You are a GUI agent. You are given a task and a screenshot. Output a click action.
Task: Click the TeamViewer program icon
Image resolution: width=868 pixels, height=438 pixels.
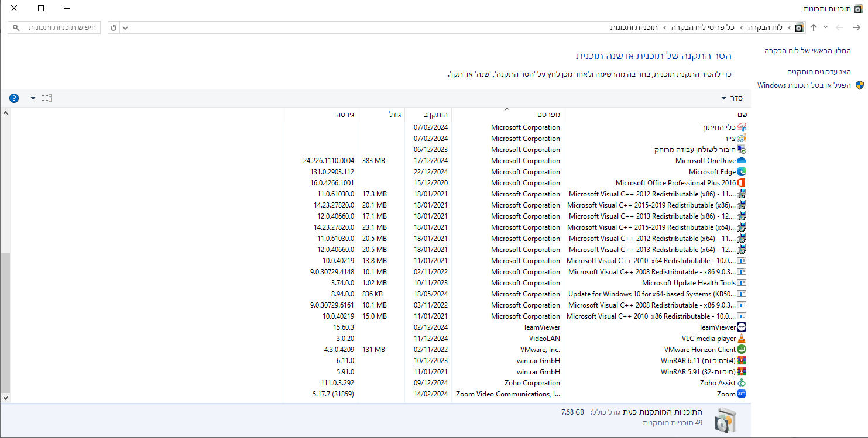click(742, 327)
